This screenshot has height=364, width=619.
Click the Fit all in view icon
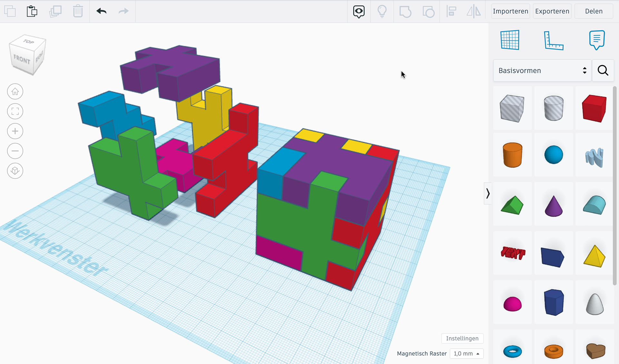point(15,111)
